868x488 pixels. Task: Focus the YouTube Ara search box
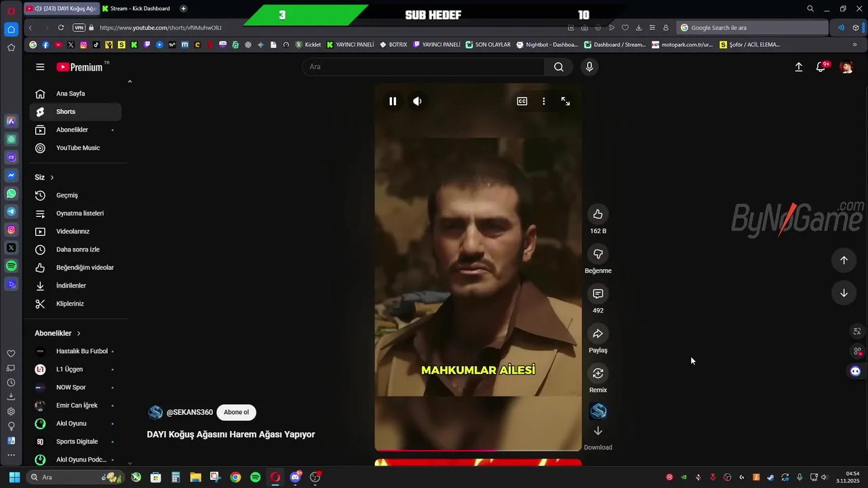pos(423,67)
